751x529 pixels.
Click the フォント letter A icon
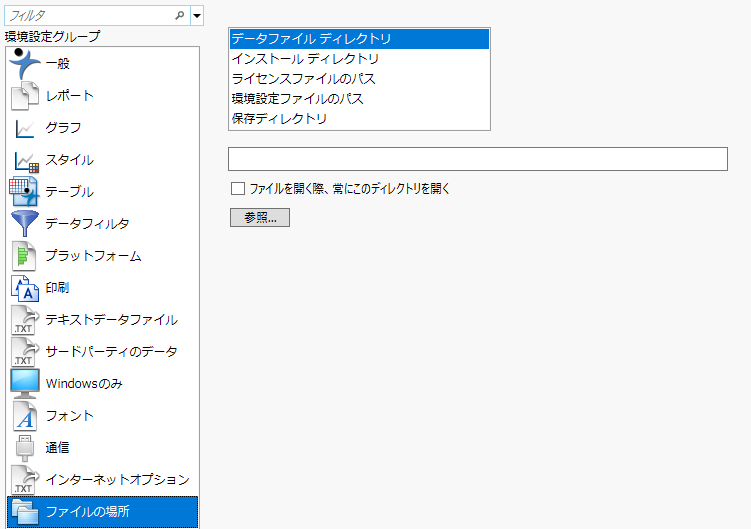tap(24, 415)
